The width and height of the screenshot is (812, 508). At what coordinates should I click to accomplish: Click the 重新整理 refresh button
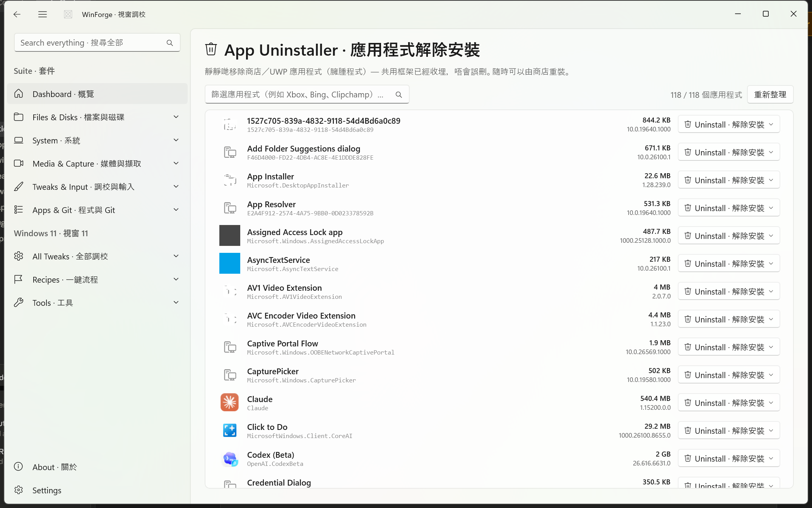pos(770,95)
